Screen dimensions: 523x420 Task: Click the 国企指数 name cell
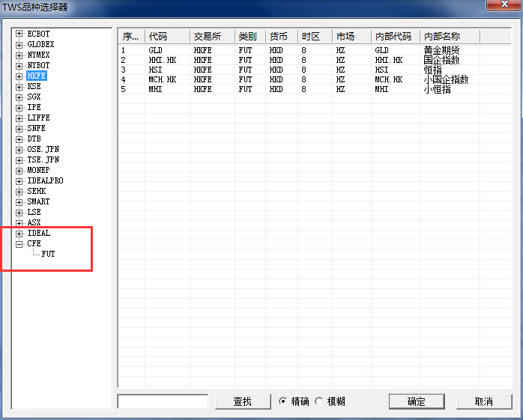pyautogui.click(x=441, y=60)
